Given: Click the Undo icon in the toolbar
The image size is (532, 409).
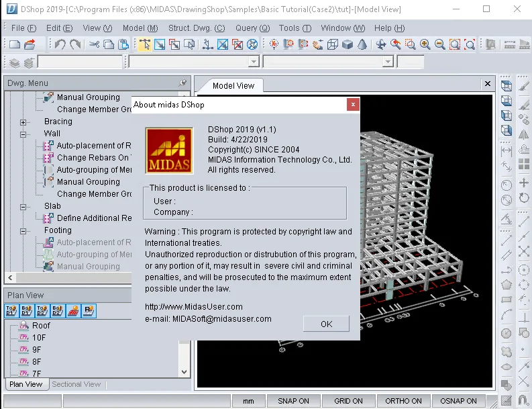Looking at the screenshot, I should 60,44.
